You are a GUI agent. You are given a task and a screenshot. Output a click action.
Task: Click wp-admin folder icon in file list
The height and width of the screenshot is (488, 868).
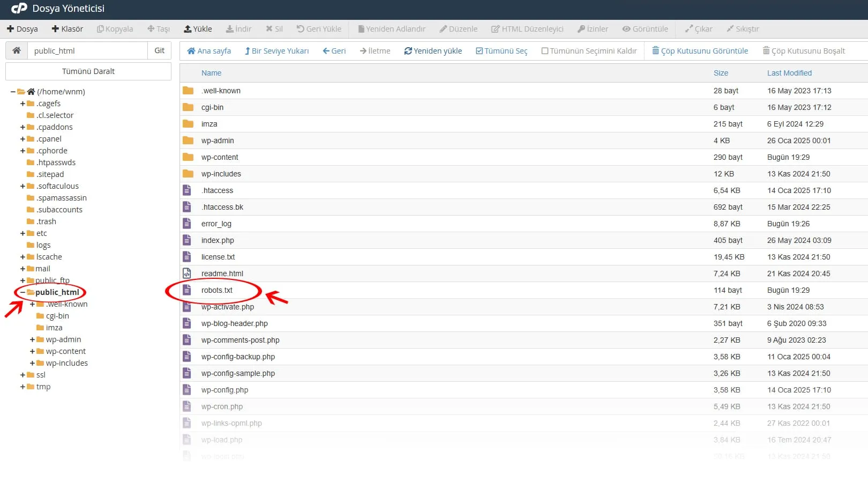point(188,141)
